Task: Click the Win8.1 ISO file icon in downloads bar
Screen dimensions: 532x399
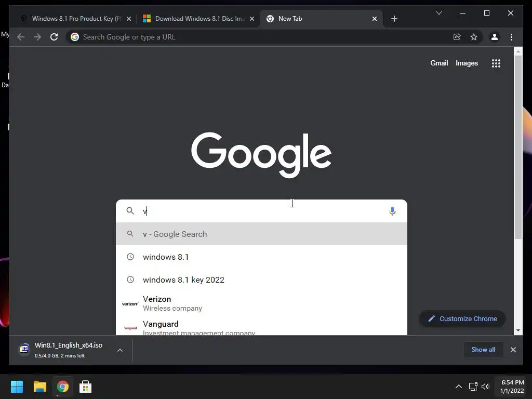Action: (24, 349)
